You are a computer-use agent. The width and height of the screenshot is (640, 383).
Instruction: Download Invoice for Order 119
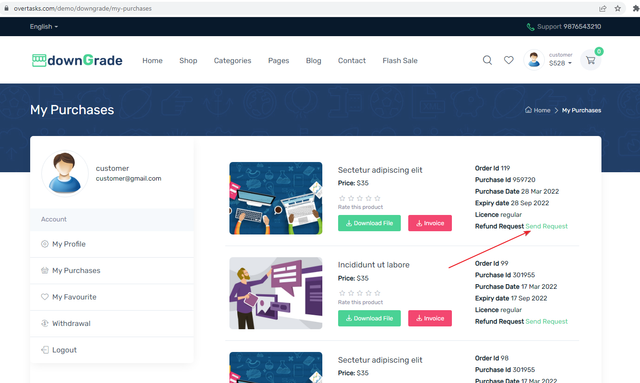point(430,223)
